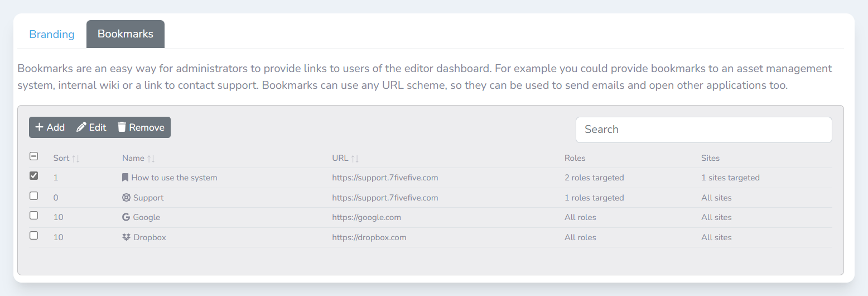
Task: Click the bookmark icon beside How to use the system
Action: (x=125, y=178)
